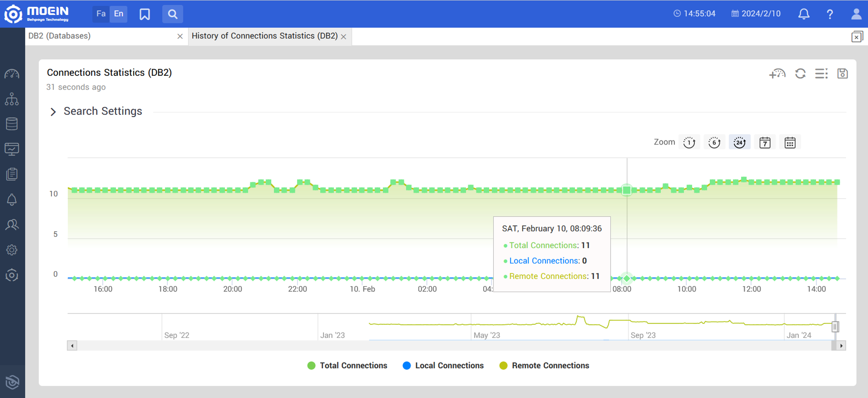Click May '23 in navigator timeline

[487, 335]
